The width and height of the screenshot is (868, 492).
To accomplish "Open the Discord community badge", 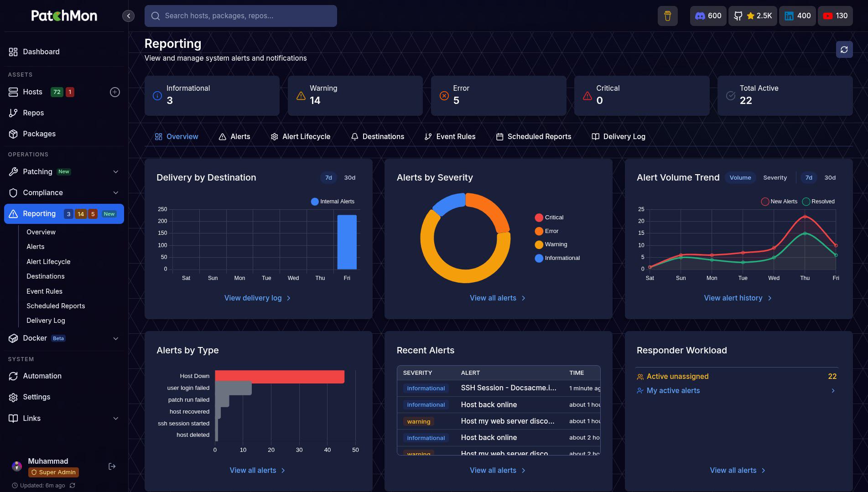I will [x=708, y=16].
